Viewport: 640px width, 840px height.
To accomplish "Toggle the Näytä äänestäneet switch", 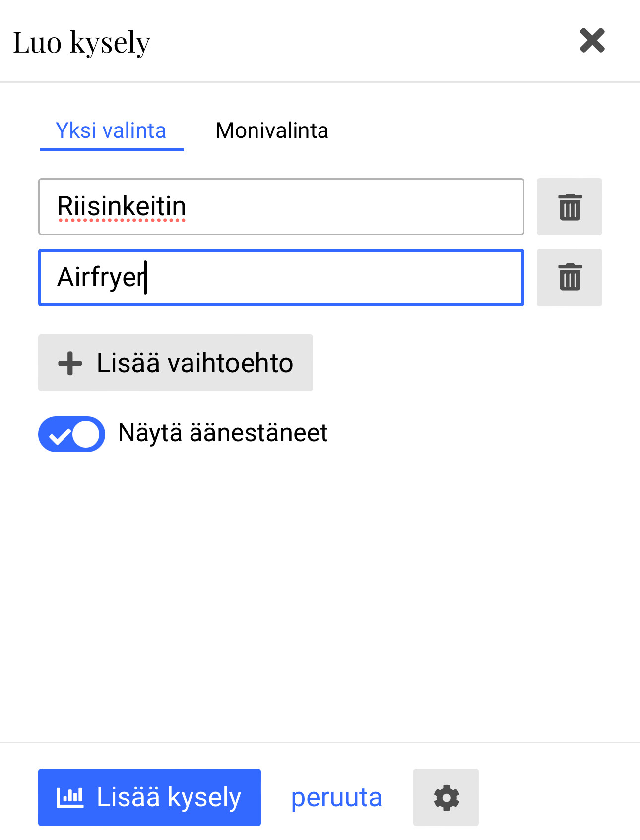I will 72,434.
